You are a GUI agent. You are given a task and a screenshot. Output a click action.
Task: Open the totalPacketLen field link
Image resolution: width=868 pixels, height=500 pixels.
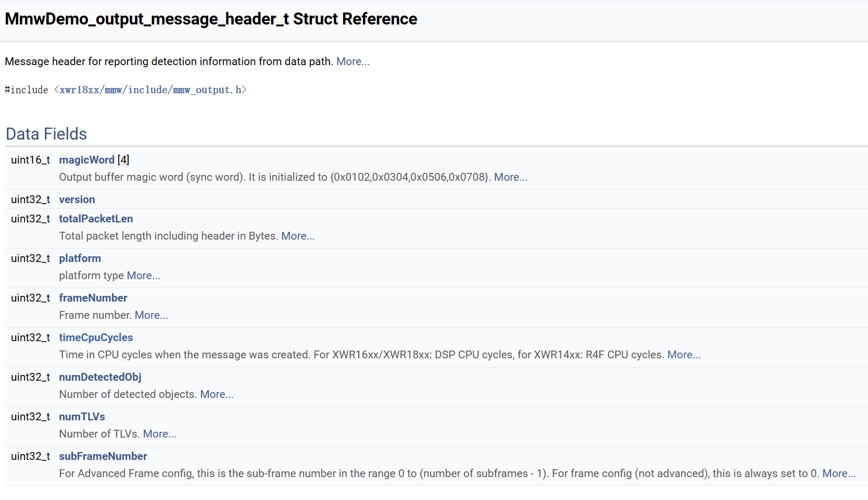tap(96, 219)
